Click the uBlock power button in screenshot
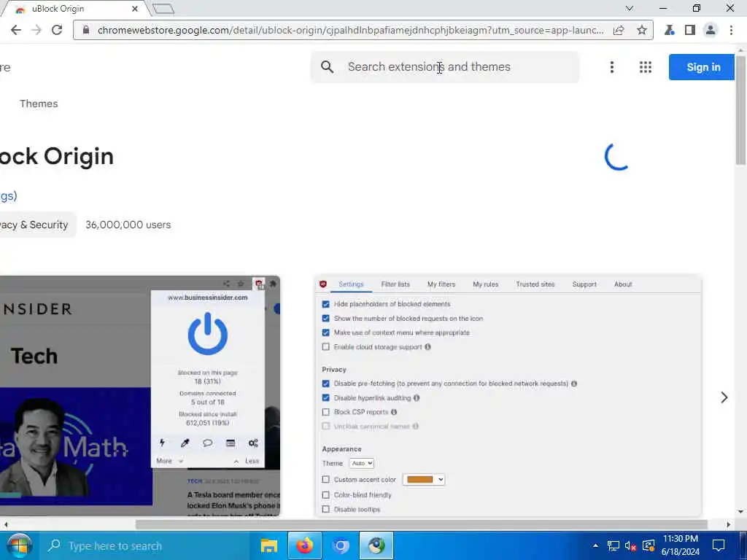 (208, 334)
